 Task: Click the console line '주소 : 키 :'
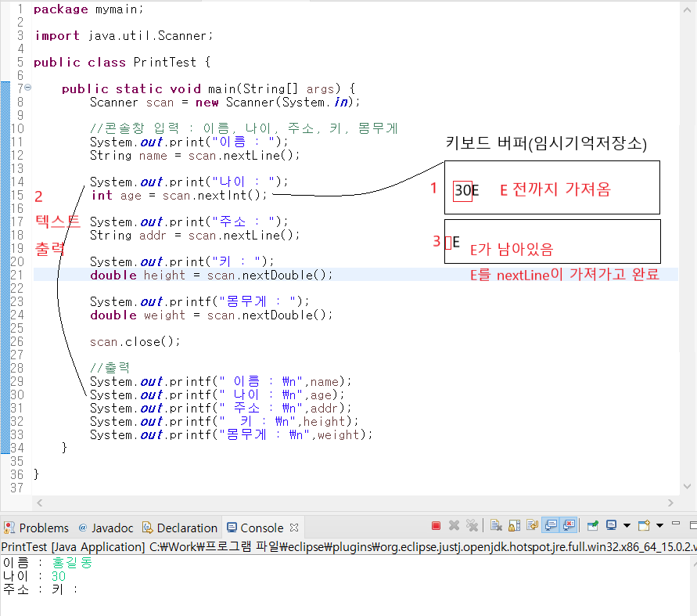[x=40, y=589]
